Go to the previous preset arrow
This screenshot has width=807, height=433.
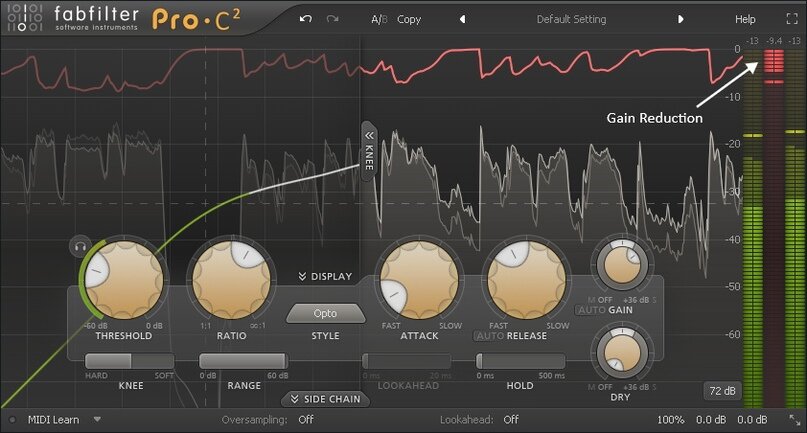(462, 19)
